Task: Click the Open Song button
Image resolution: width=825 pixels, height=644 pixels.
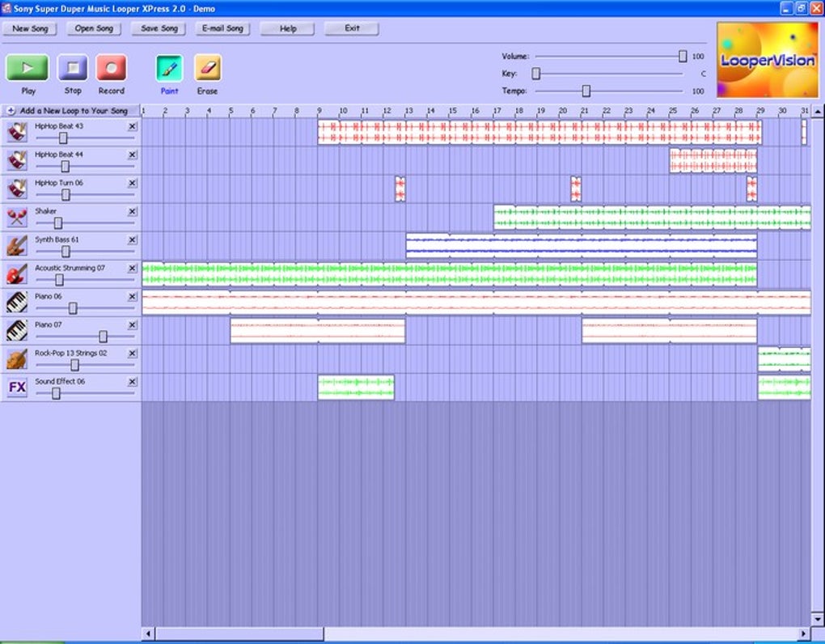Action: 94,28
